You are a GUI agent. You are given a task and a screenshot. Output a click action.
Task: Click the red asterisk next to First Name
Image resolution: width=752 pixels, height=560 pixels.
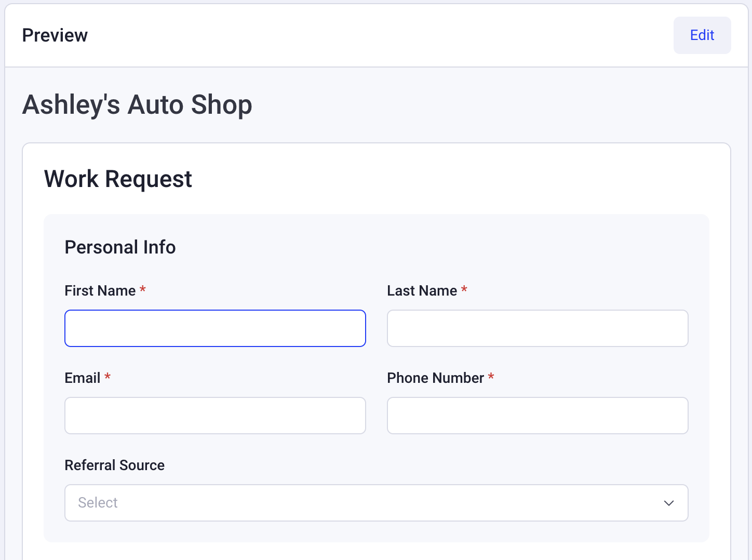(143, 289)
